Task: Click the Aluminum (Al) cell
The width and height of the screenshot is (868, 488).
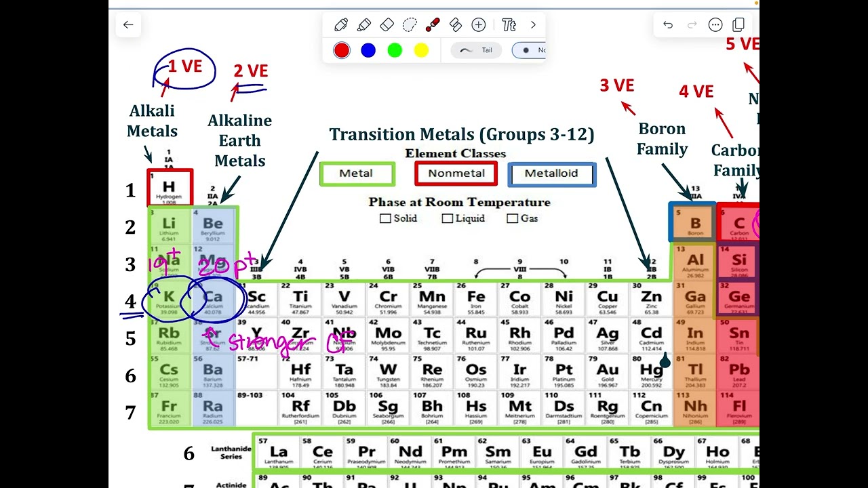Action: pyautogui.click(x=694, y=263)
